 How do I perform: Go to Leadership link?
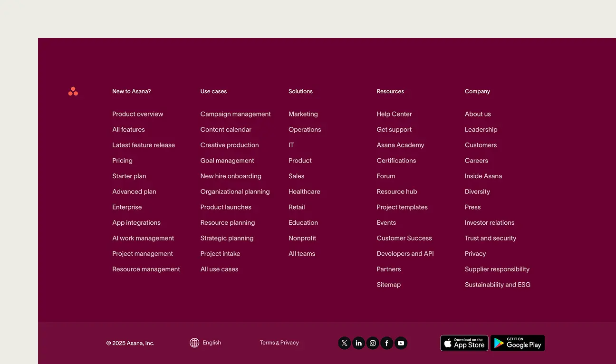tap(481, 130)
